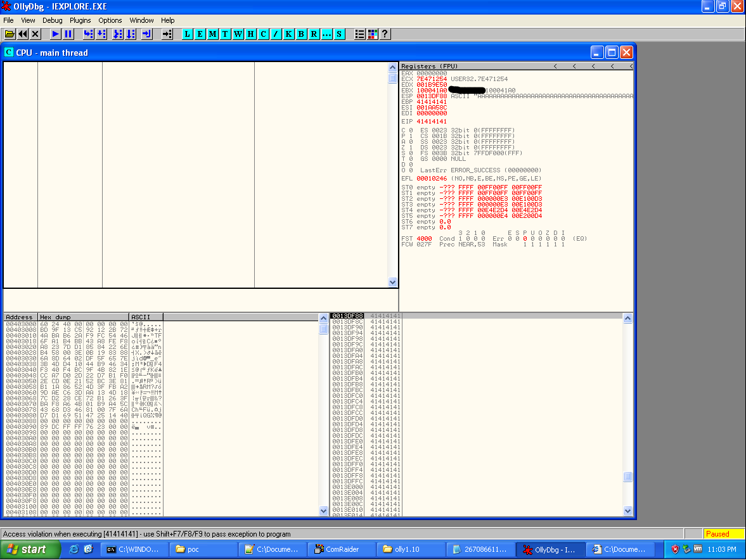
Task: Open the Plugins menu
Action: [x=80, y=20]
